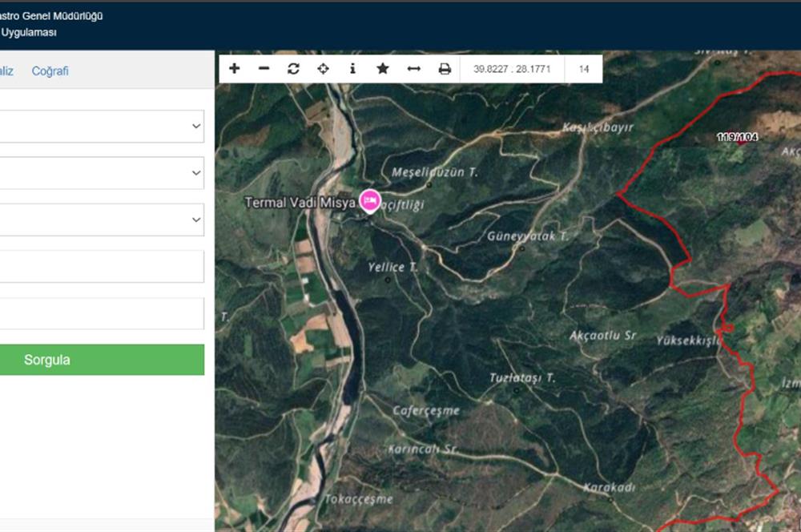Zoom out using the minus icon

[x=264, y=70]
